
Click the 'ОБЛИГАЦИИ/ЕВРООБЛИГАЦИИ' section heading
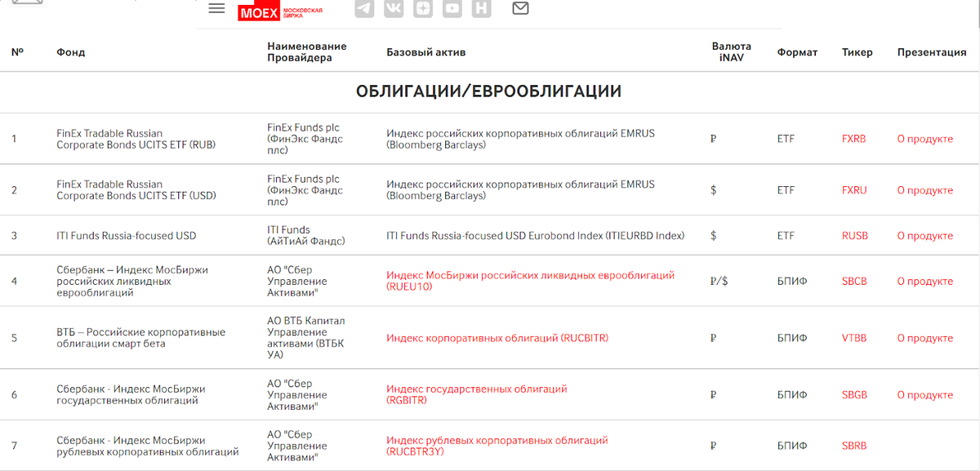pyautogui.click(x=489, y=91)
